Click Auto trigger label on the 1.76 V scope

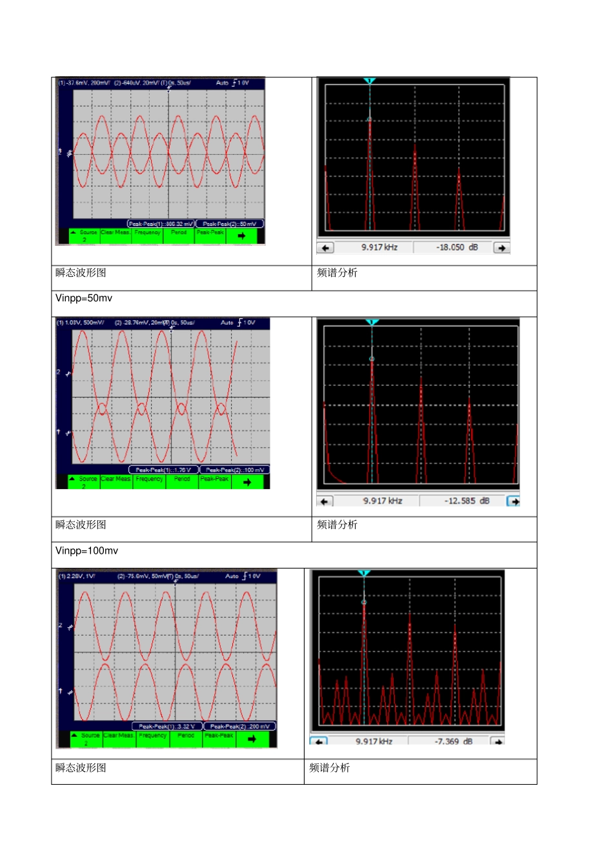(x=227, y=323)
